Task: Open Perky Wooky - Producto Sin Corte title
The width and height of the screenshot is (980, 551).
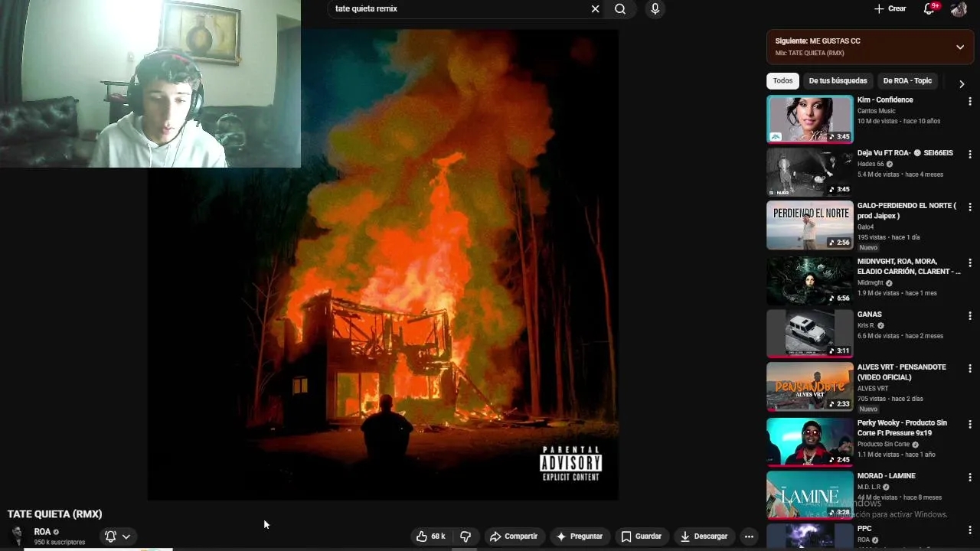Action: (902, 428)
